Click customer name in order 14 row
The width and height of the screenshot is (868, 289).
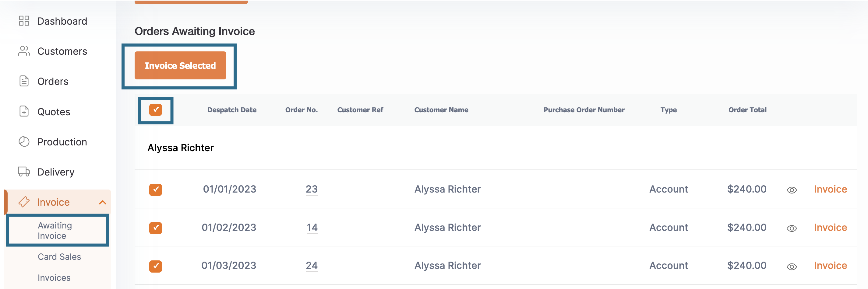coord(447,228)
